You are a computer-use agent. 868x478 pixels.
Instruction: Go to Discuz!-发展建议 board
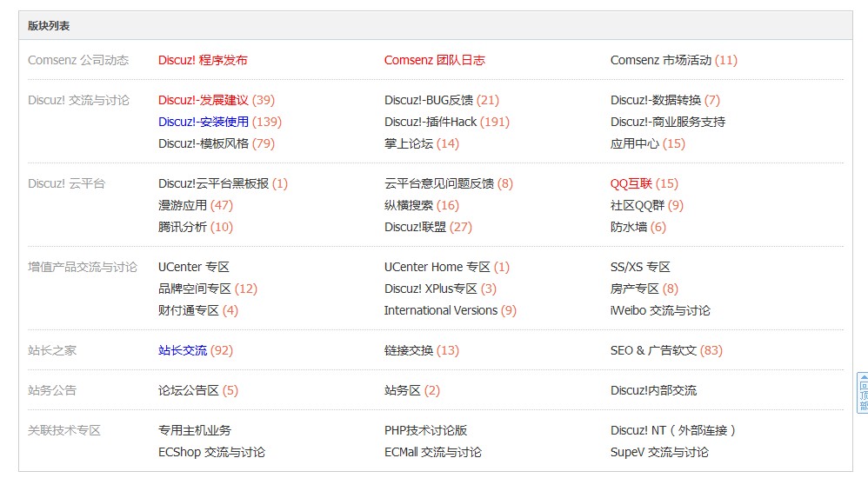(204, 100)
